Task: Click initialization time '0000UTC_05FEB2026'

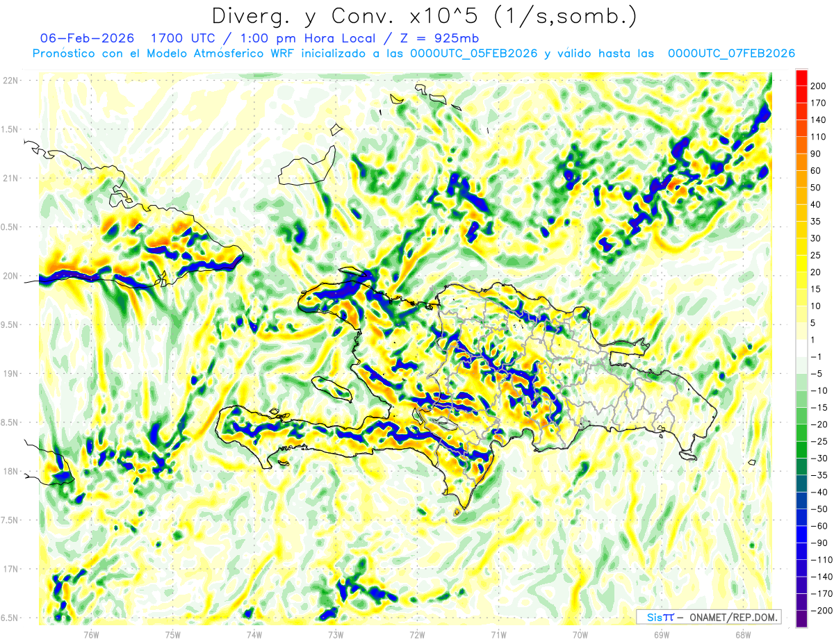Action: click(474, 53)
